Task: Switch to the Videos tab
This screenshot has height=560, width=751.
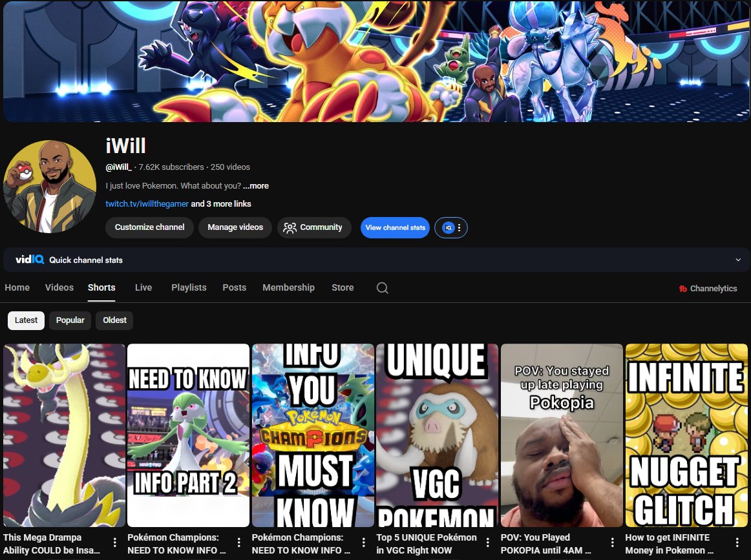Action: 59,287
